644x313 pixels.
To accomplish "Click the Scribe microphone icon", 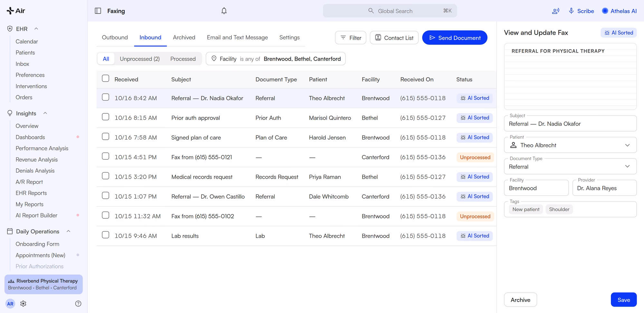I will pyautogui.click(x=571, y=11).
